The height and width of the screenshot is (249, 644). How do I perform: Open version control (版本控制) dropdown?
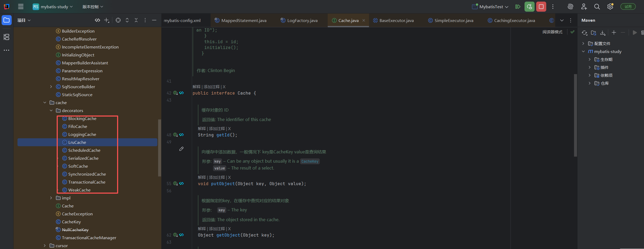[x=93, y=7]
